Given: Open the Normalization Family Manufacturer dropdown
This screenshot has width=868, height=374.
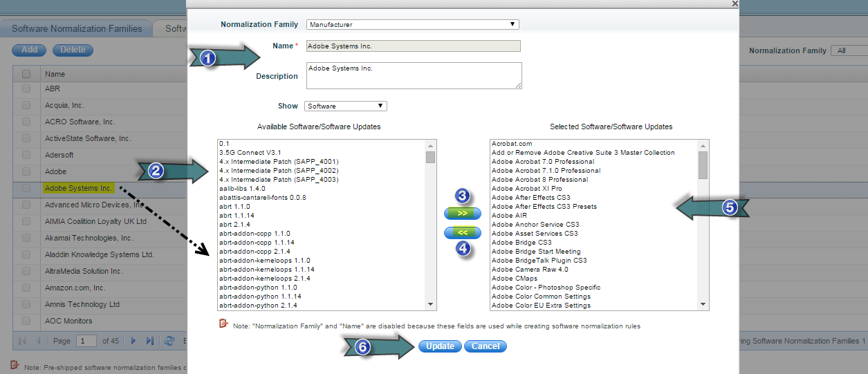Looking at the screenshot, I should [x=412, y=24].
